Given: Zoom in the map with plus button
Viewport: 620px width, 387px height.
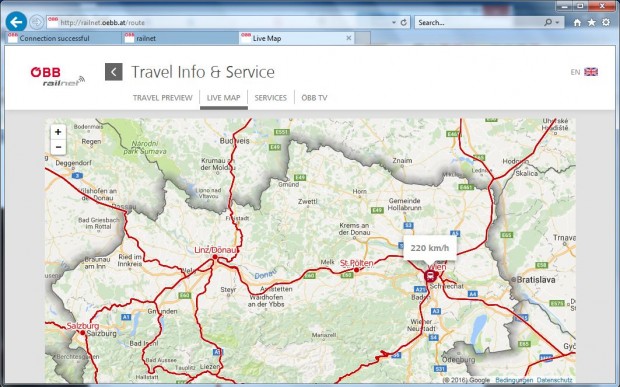Looking at the screenshot, I should point(58,132).
